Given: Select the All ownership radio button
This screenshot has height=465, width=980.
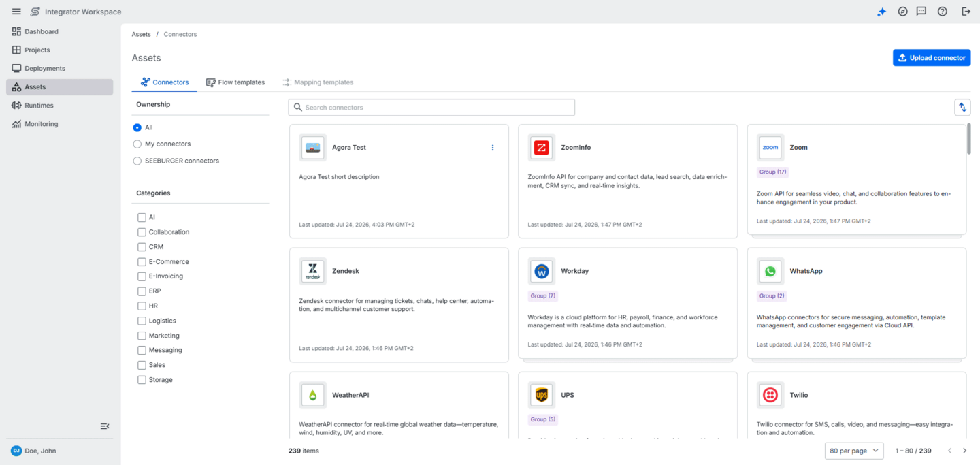Looking at the screenshot, I should (x=137, y=127).
